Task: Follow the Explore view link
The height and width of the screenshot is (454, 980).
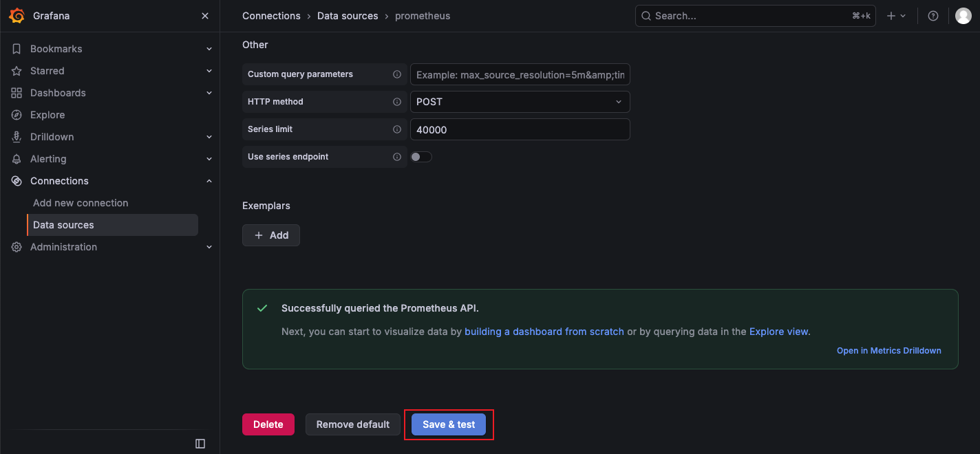Action: (x=779, y=332)
